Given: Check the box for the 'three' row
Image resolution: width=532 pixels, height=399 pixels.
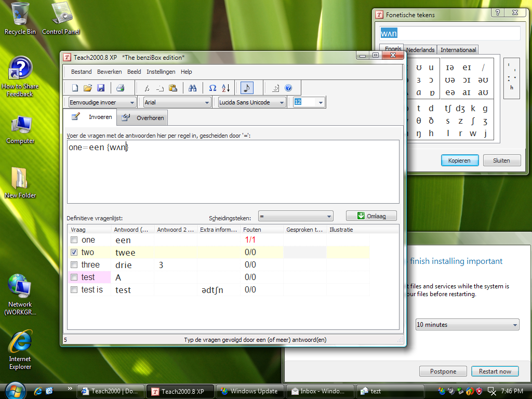Looking at the screenshot, I should [74, 264].
